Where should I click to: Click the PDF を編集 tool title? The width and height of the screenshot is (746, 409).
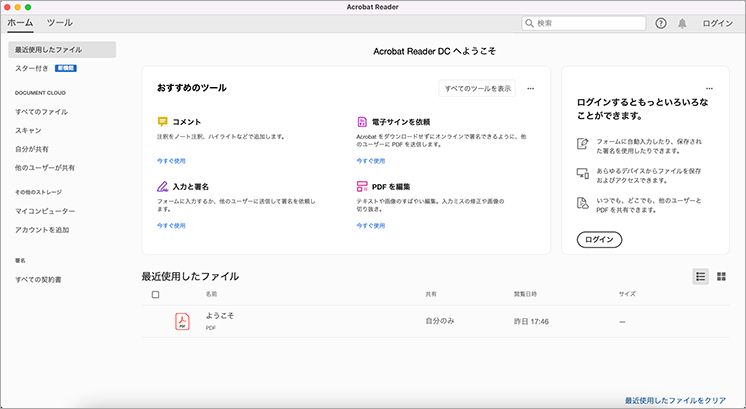click(x=391, y=186)
